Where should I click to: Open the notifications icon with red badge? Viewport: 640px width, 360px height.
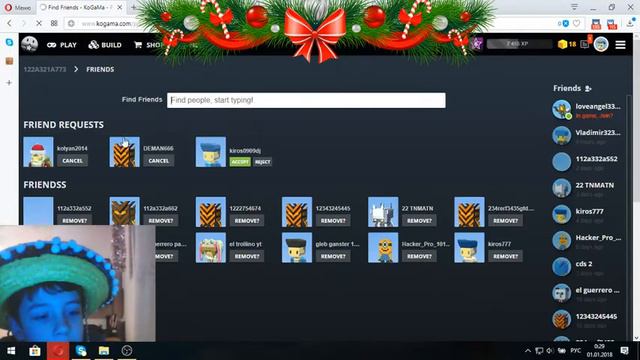tap(586, 43)
